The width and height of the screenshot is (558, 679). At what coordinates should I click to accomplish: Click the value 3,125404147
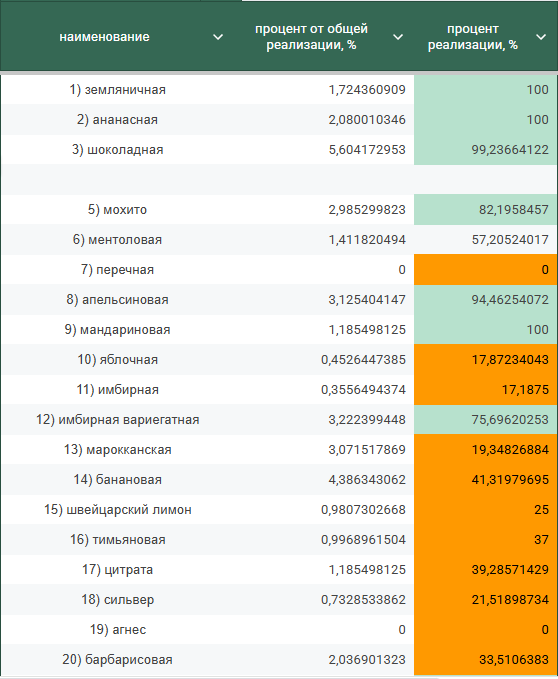[367, 300]
